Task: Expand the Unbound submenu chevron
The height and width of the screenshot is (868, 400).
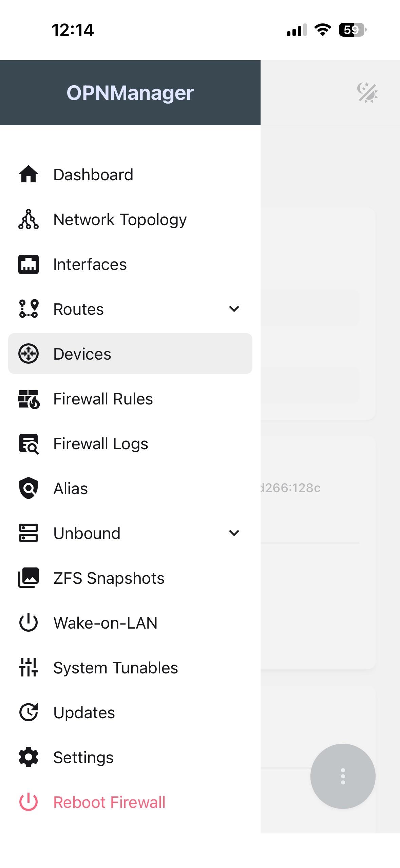Action: tap(234, 533)
